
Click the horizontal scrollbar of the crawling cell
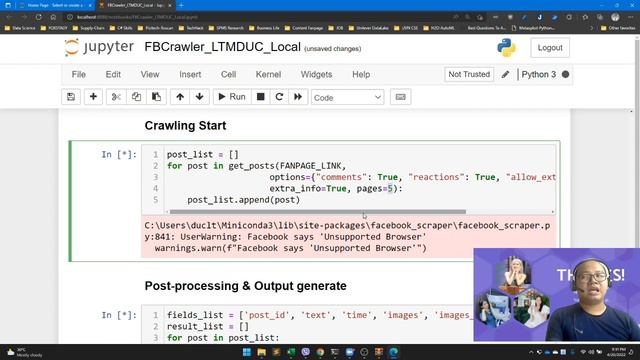318,212
